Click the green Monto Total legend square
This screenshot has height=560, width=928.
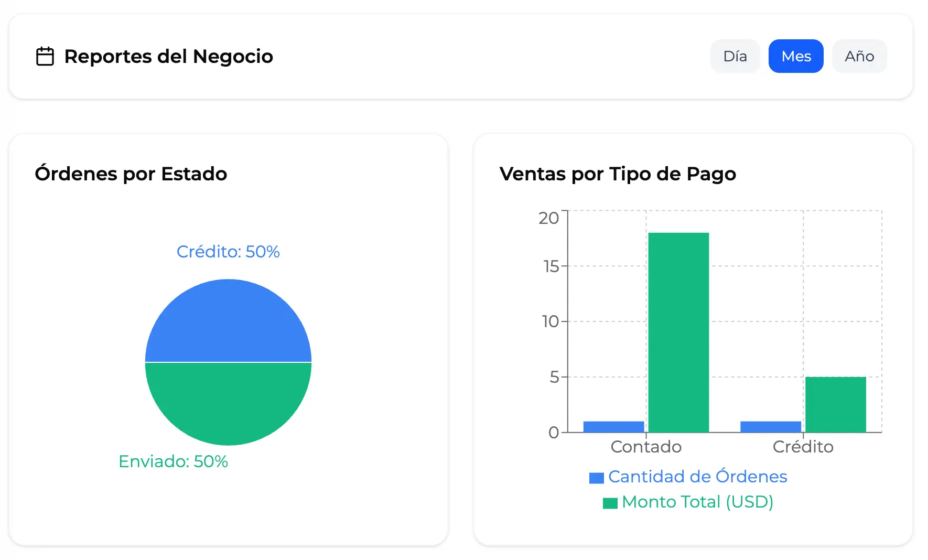tap(610, 503)
